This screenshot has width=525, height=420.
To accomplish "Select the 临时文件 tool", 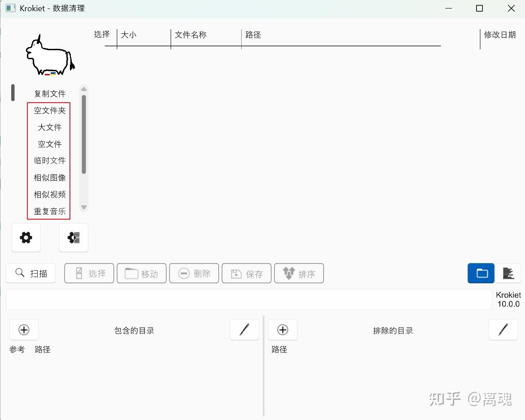I will click(x=50, y=160).
